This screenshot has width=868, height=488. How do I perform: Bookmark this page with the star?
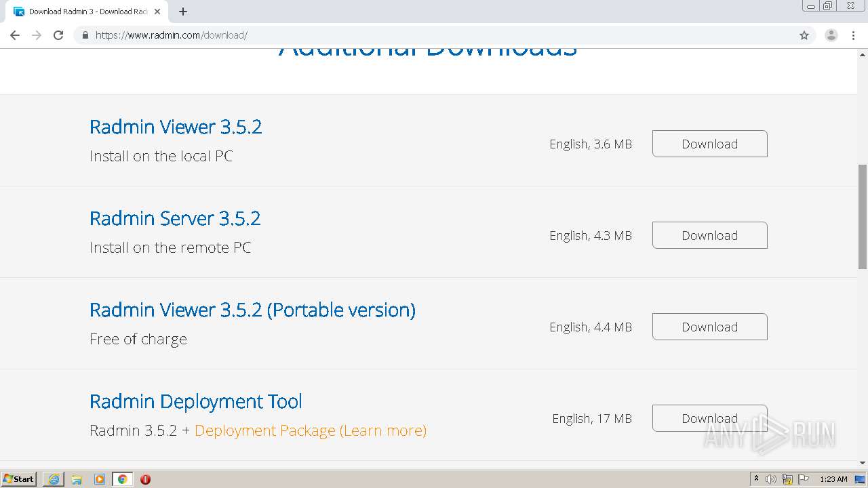coord(804,35)
